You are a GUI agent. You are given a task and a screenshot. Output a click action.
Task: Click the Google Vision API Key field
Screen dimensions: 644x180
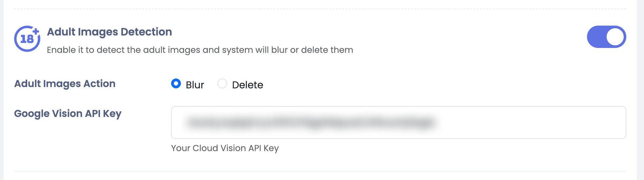tap(398, 123)
